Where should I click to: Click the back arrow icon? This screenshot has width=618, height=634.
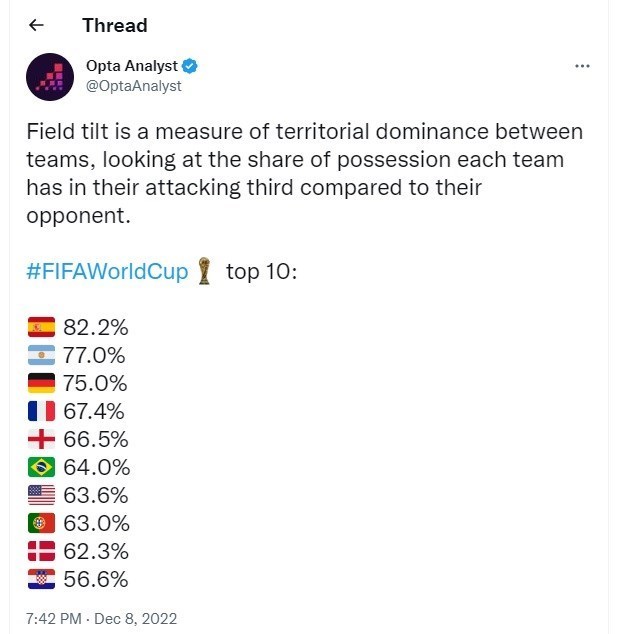click(x=37, y=26)
